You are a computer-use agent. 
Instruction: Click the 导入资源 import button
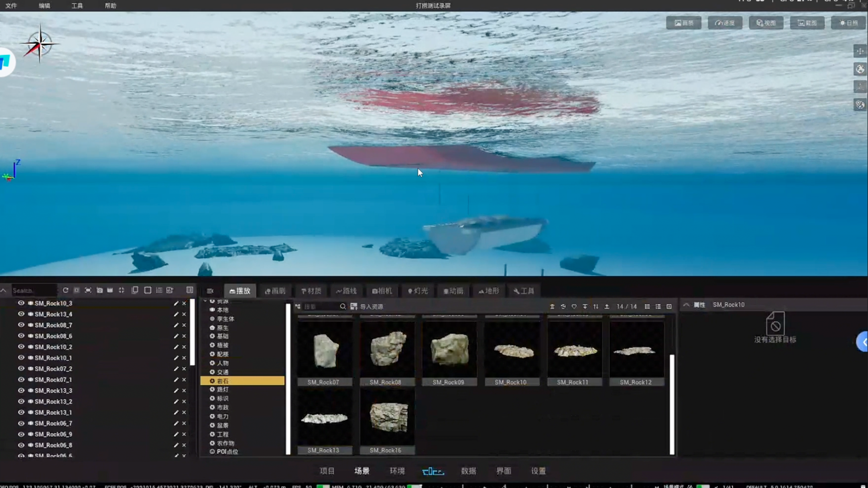(x=367, y=307)
